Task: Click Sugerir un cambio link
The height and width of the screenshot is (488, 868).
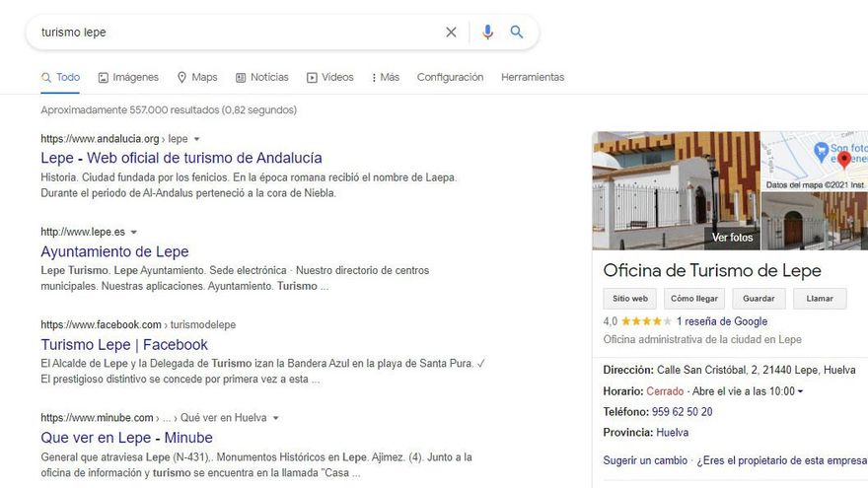Action: tap(645, 460)
